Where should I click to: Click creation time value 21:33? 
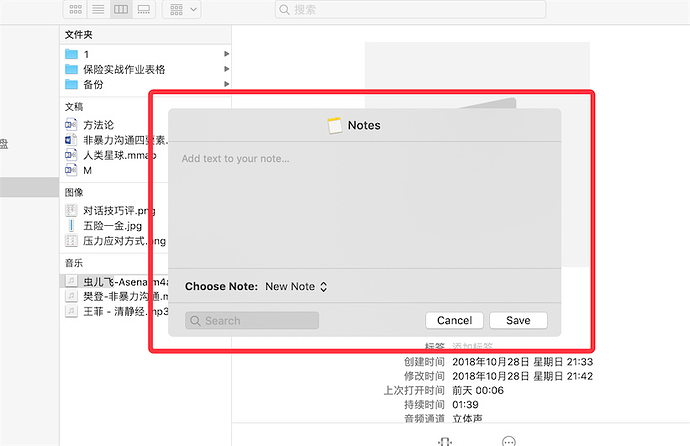pyautogui.click(x=522, y=362)
